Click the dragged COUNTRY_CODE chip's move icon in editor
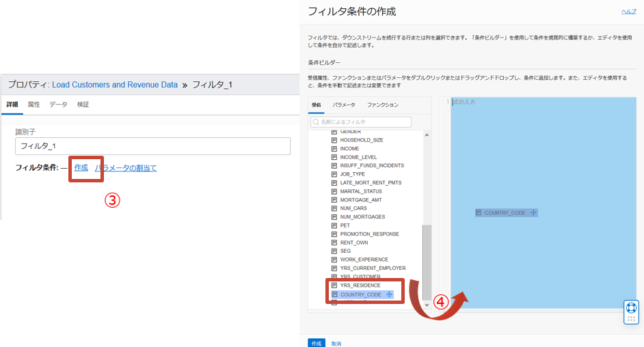644x347 pixels. click(533, 212)
